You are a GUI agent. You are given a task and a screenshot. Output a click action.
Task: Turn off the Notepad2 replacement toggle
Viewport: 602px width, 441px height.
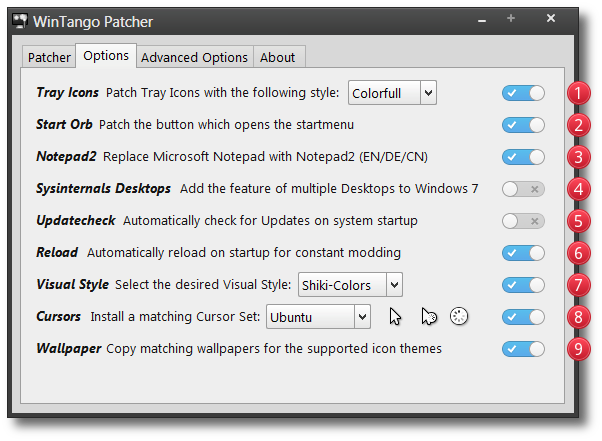point(523,157)
